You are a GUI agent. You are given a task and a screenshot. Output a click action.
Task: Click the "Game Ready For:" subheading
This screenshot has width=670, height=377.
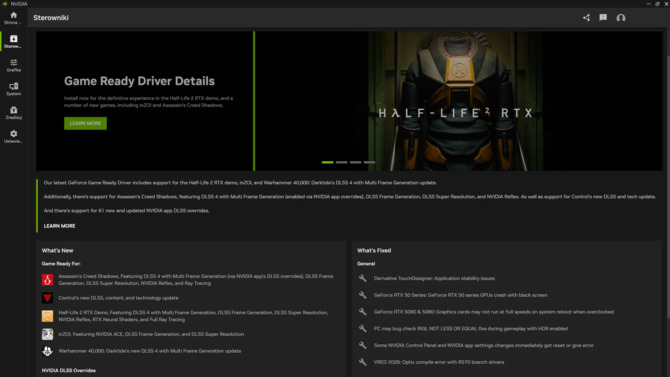[x=61, y=264]
